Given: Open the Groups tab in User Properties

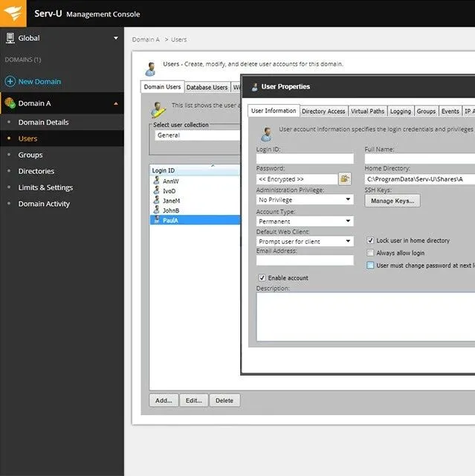Looking at the screenshot, I should [426, 112].
